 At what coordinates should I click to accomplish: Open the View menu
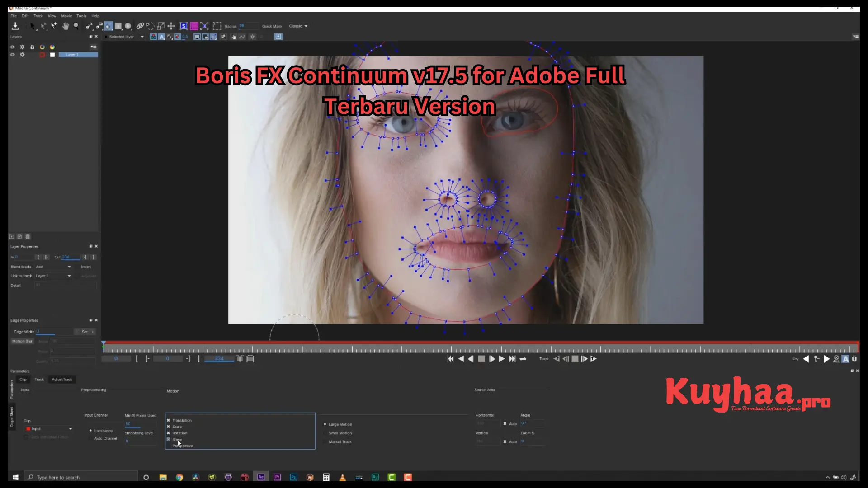(x=52, y=16)
